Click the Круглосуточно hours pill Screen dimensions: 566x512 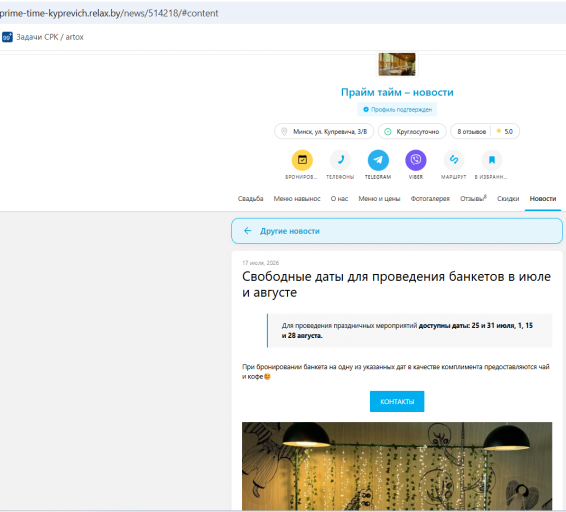coord(412,131)
